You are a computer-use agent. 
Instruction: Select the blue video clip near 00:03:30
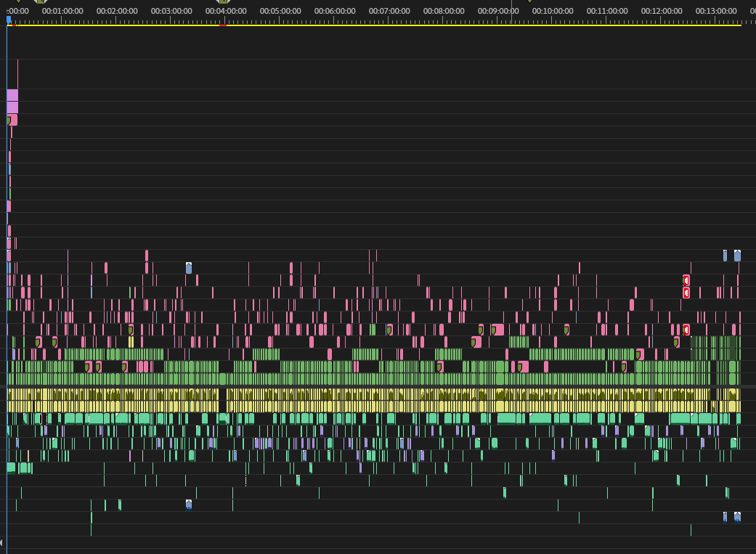(189, 268)
